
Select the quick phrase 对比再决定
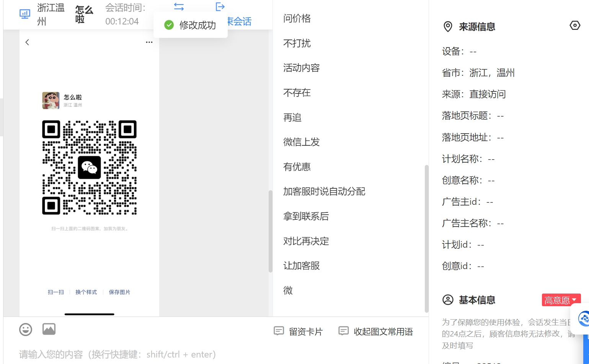(306, 241)
